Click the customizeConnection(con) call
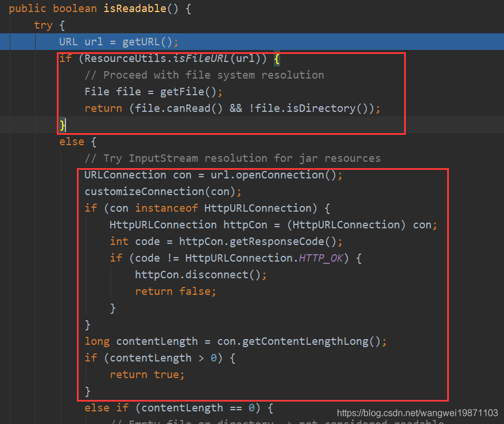The width and height of the screenshot is (504, 424). click(162, 192)
